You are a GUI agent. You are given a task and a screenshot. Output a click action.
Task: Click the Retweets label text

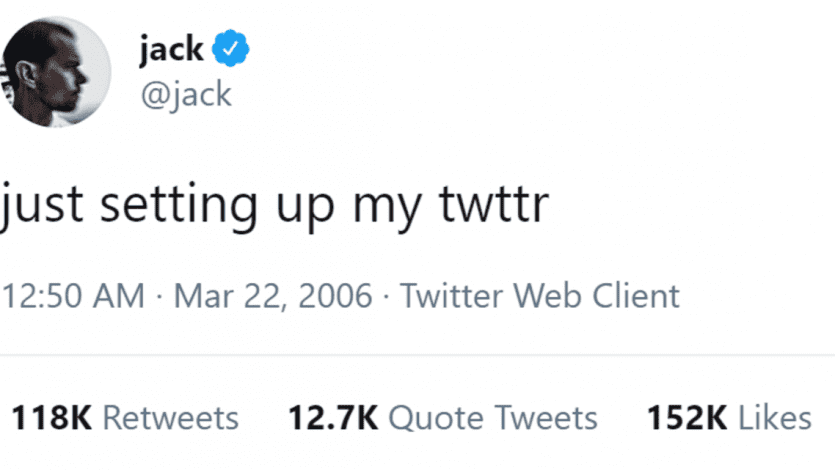pos(171,417)
